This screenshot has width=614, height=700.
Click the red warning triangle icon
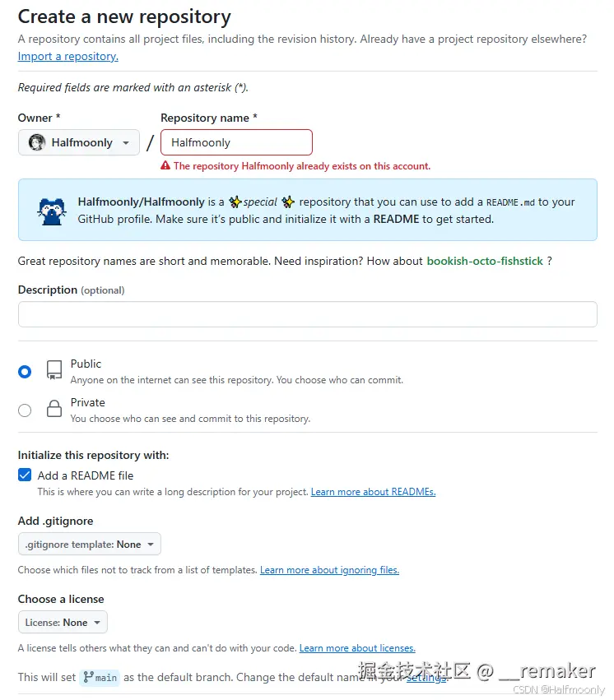[x=165, y=166]
